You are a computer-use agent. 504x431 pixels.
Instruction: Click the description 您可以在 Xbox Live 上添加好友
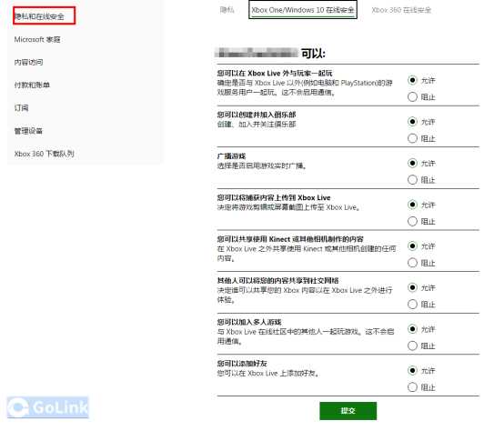268,373
